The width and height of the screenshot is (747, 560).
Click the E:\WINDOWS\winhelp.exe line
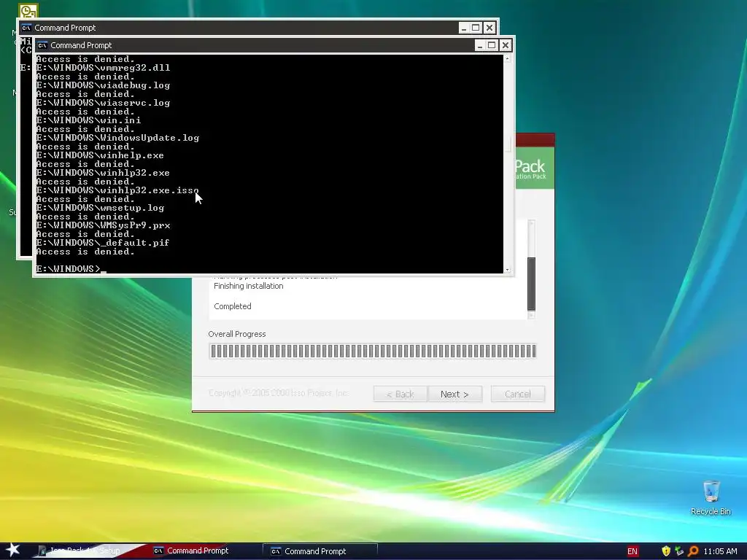point(100,155)
